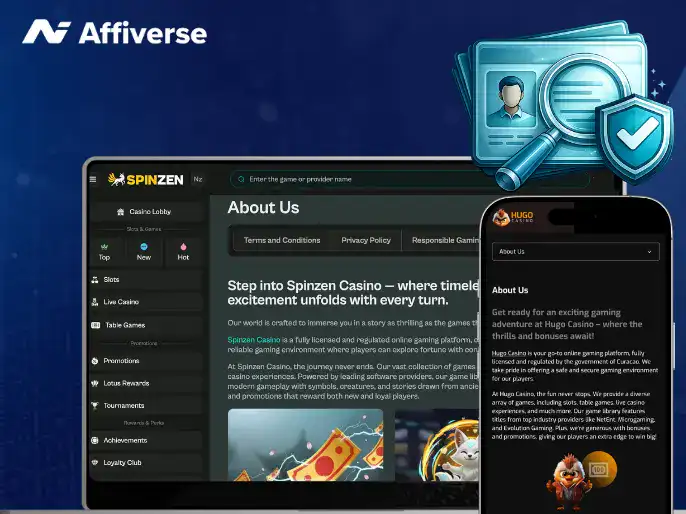This screenshot has height=514, width=686.
Task: Switch to Responsible Gaming tab
Action: (445, 240)
